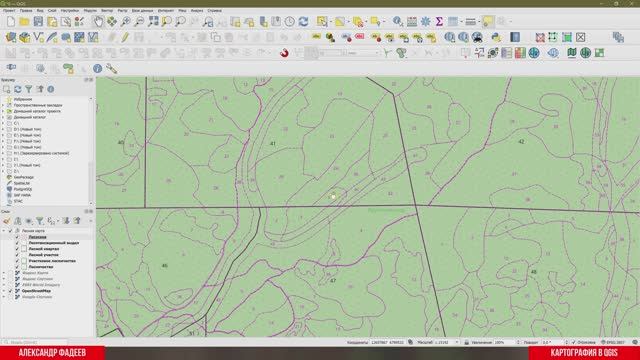Select Избранное in the Browser panel
The image size is (640, 360).
tap(23, 99)
